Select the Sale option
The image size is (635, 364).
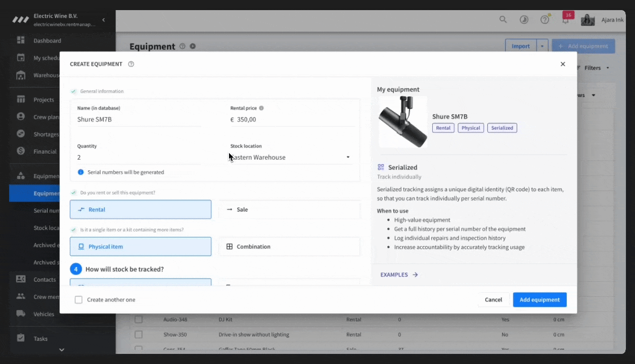[x=289, y=209]
